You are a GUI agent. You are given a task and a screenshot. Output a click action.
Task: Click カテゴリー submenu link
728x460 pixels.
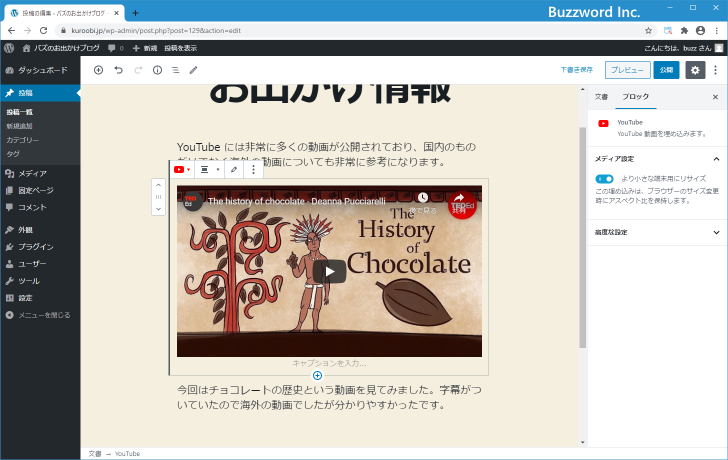(x=23, y=140)
